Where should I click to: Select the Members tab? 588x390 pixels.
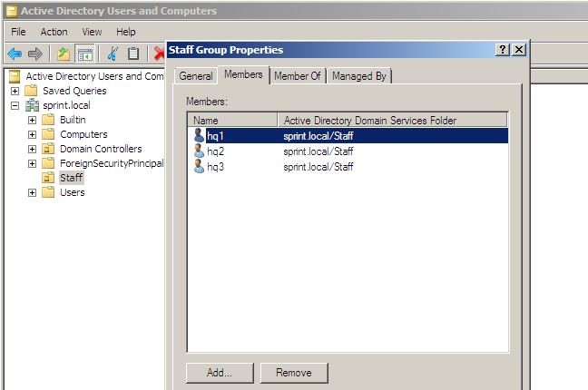click(x=243, y=74)
